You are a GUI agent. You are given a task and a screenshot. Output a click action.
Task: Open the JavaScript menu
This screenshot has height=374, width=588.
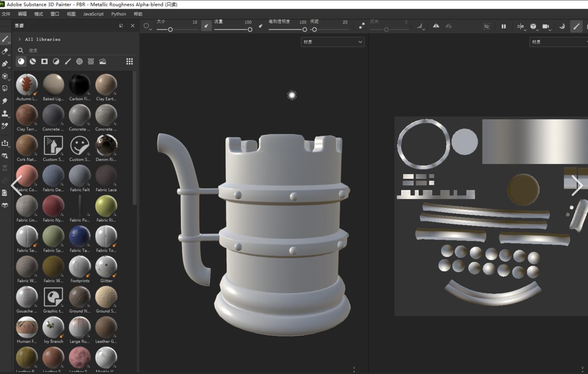(93, 14)
